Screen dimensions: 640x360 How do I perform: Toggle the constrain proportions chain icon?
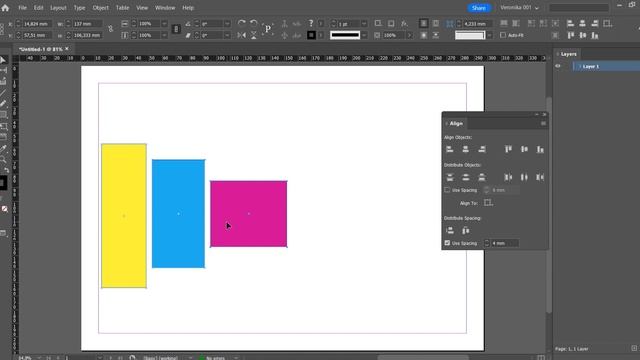tap(111, 29)
